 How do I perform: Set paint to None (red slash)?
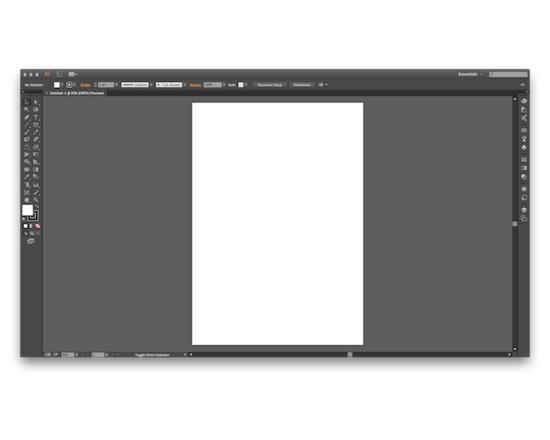click(x=38, y=226)
